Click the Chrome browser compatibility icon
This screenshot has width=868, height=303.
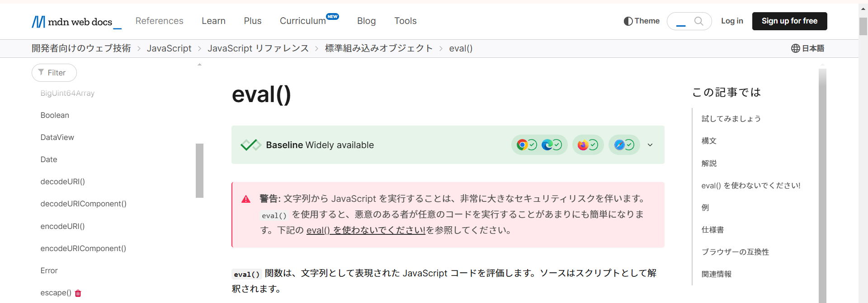[522, 145]
